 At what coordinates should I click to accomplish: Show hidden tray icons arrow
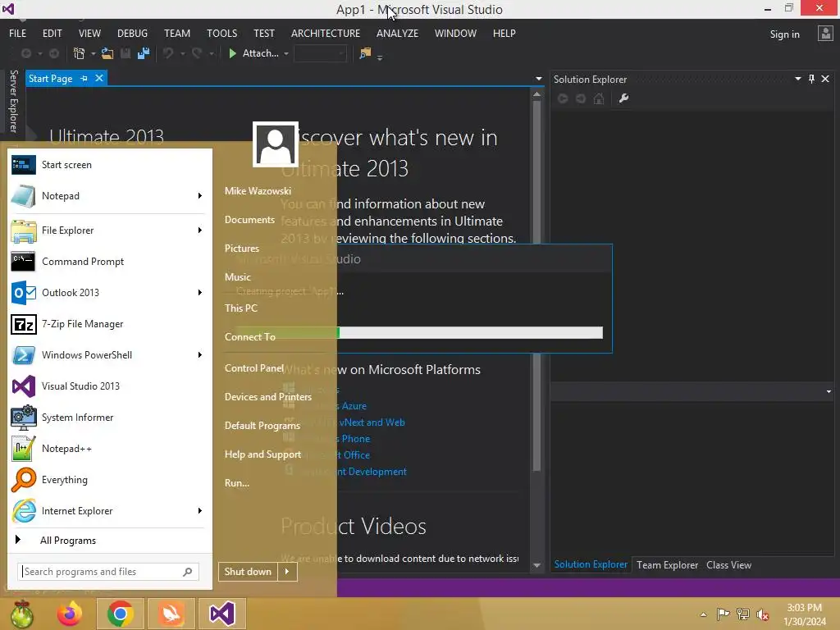click(703, 614)
